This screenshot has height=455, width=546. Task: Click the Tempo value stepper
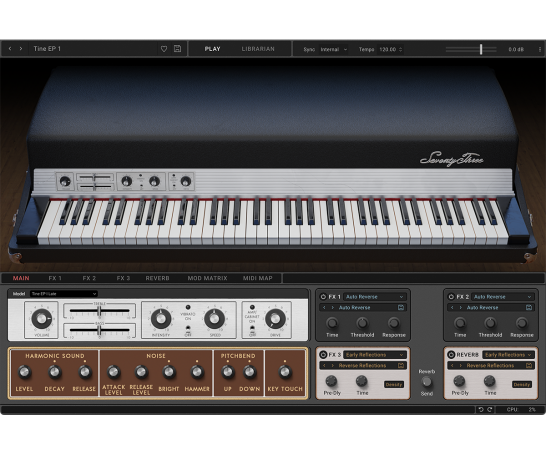point(401,49)
